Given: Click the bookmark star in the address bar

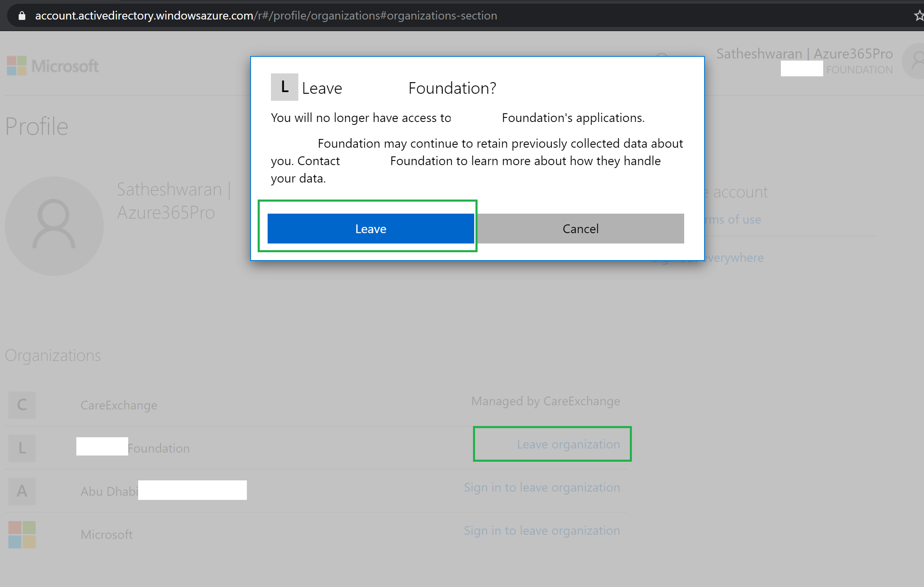Looking at the screenshot, I should pyautogui.click(x=919, y=16).
